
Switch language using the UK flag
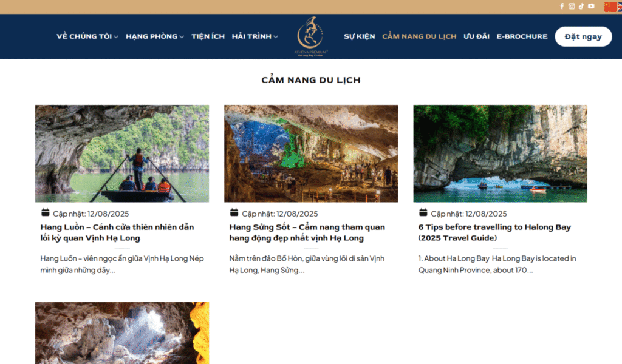pos(620,7)
